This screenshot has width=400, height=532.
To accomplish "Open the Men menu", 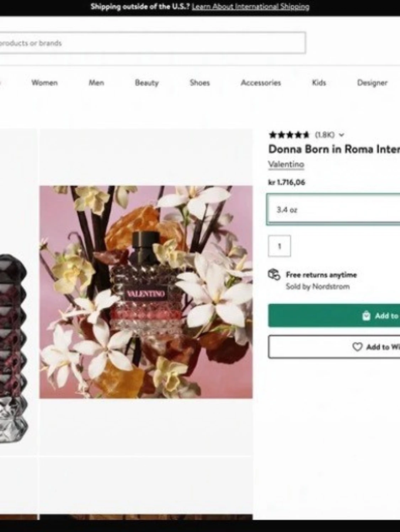I will [96, 83].
